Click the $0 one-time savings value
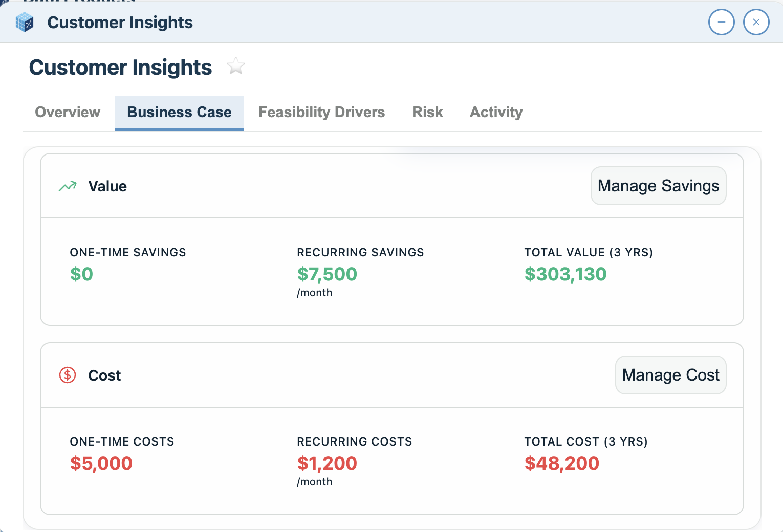This screenshot has width=783, height=532. pyautogui.click(x=81, y=274)
